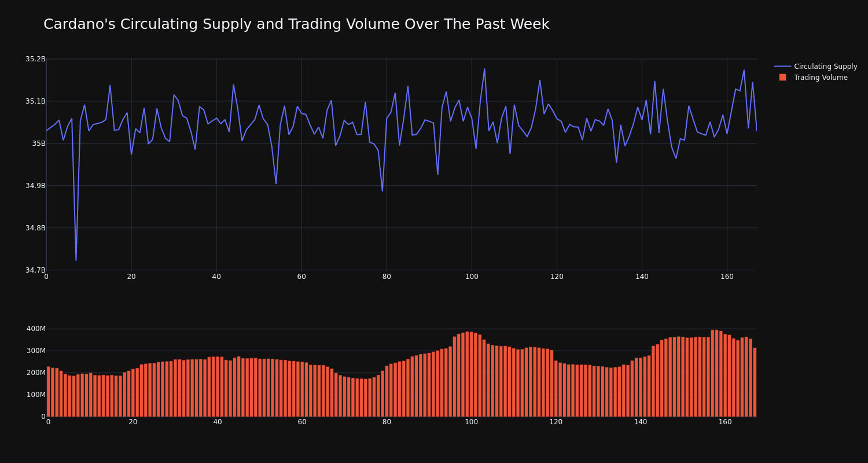Click the 60 tick on supply chart x-axis
Screen dimensions: 868x463
301,277
